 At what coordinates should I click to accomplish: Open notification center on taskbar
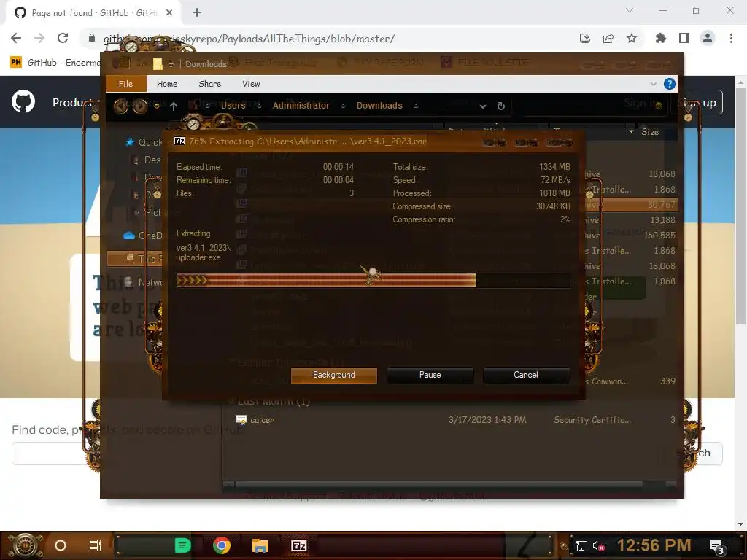pos(716,546)
